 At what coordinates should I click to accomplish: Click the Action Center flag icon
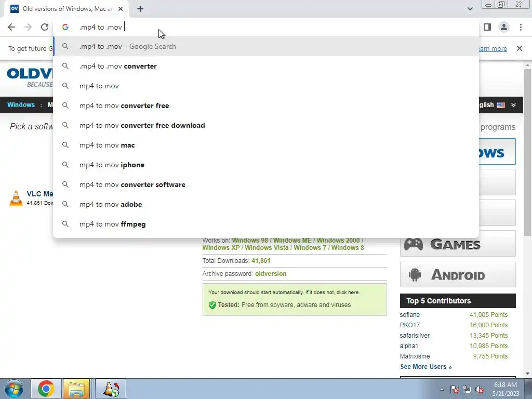(455, 389)
